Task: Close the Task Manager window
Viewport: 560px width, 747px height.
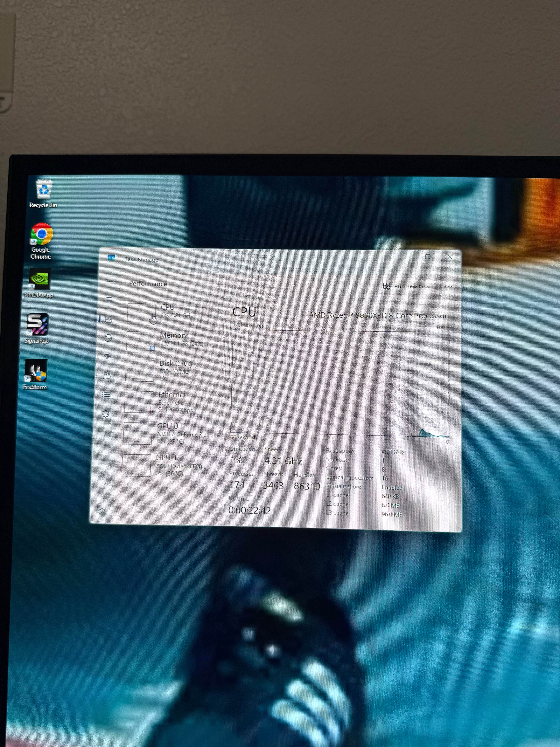Action: pos(450,257)
